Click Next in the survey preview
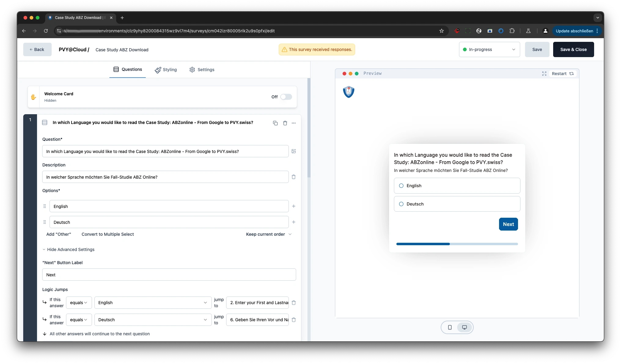621x364 pixels. pos(508,224)
